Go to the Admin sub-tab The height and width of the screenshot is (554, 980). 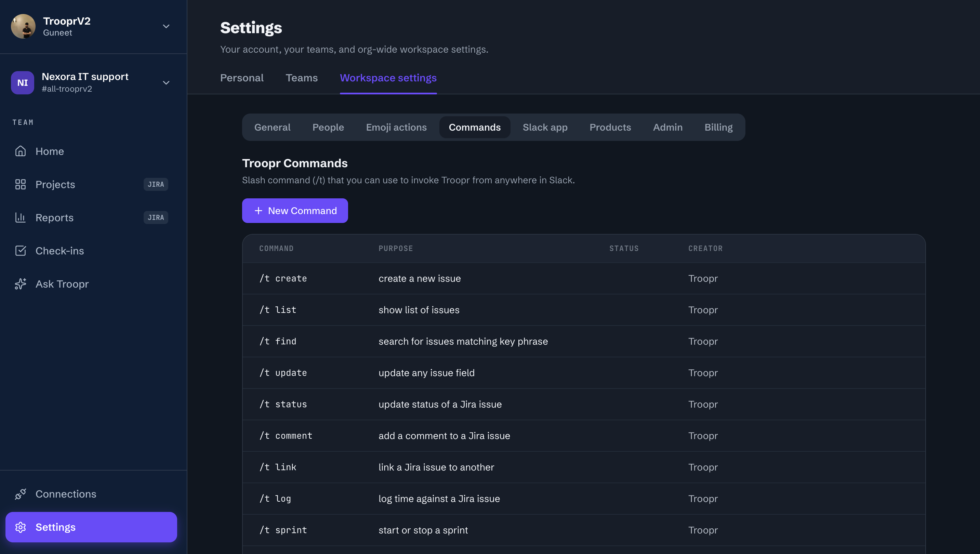click(x=667, y=127)
